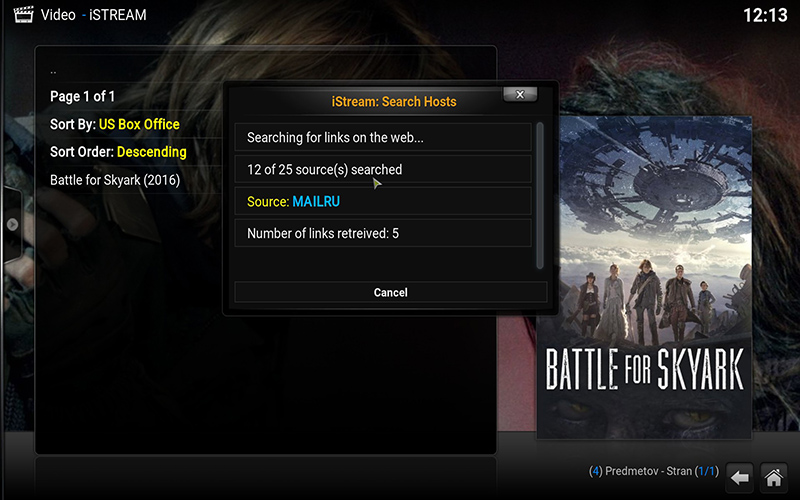Select the 'Page 1 of 1' entry

tap(83, 96)
